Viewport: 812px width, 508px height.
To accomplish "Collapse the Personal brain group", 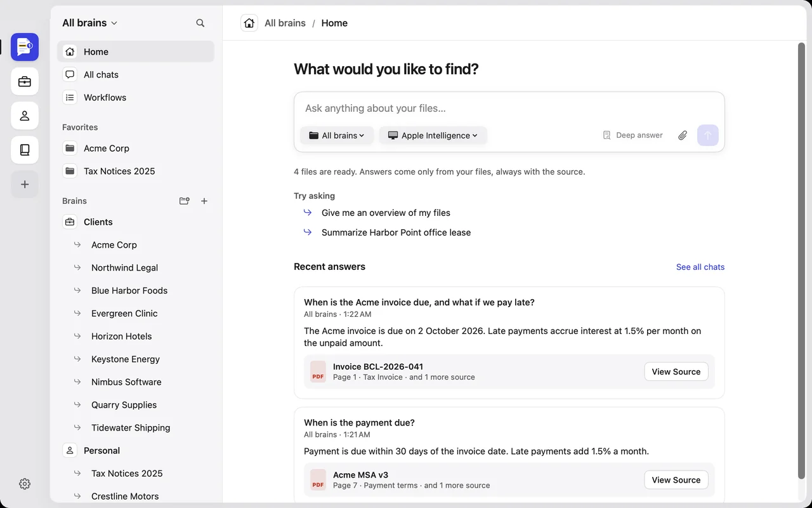I will [136, 451].
